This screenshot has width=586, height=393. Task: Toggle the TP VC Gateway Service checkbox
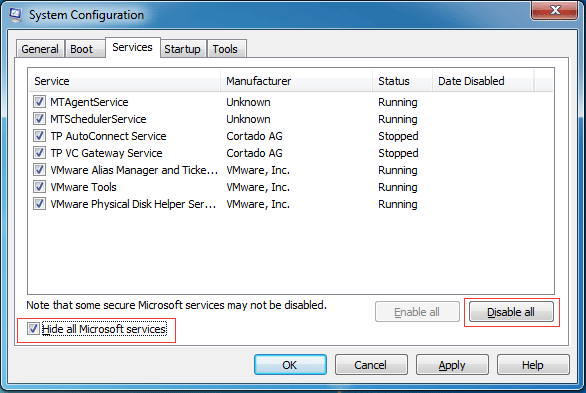pyautogui.click(x=39, y=153)
